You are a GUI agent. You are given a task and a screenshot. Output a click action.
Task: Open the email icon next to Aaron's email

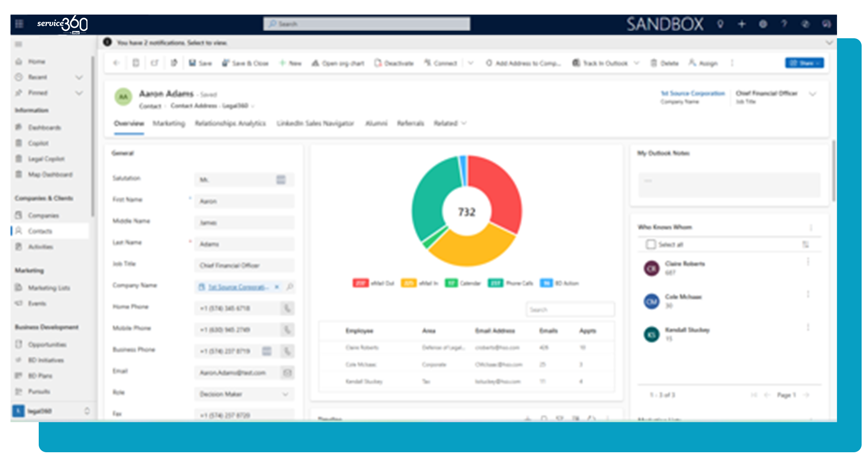pyautogui.click(x=287, y=373)
